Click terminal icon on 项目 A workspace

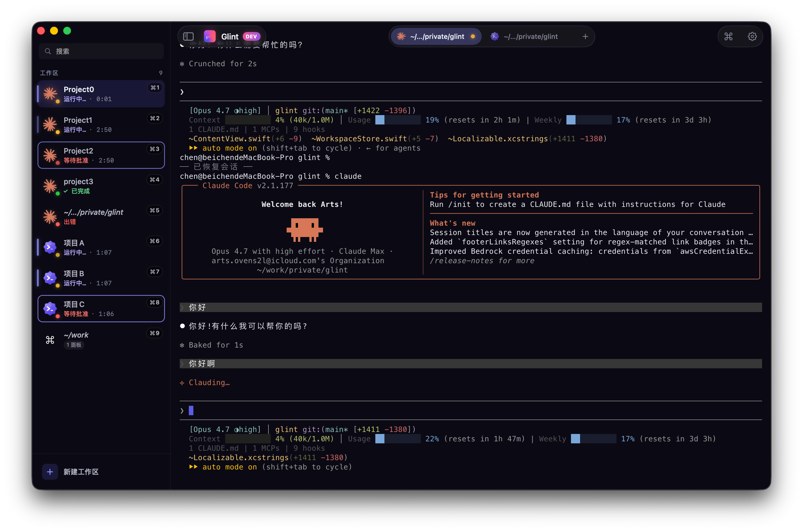click(50, 247)
